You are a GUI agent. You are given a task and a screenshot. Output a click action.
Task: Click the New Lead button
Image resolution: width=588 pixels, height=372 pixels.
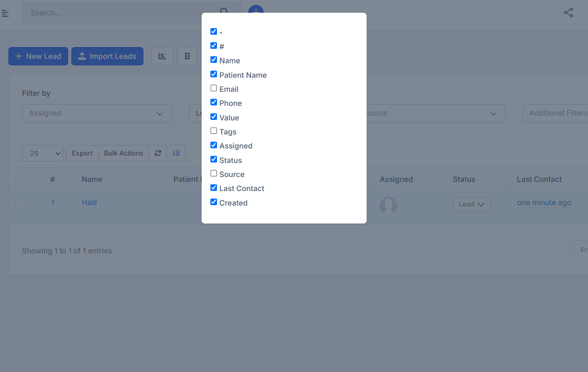38,56
